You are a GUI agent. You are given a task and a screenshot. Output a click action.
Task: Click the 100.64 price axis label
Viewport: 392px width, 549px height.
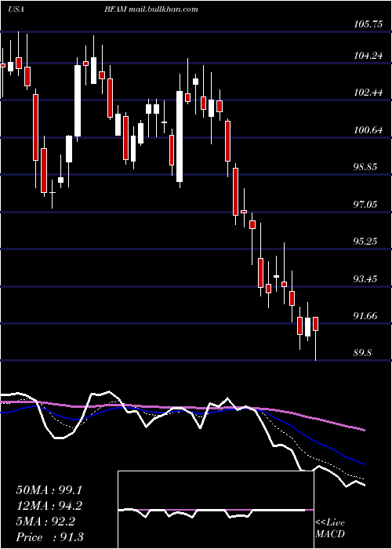click(368, 130)
